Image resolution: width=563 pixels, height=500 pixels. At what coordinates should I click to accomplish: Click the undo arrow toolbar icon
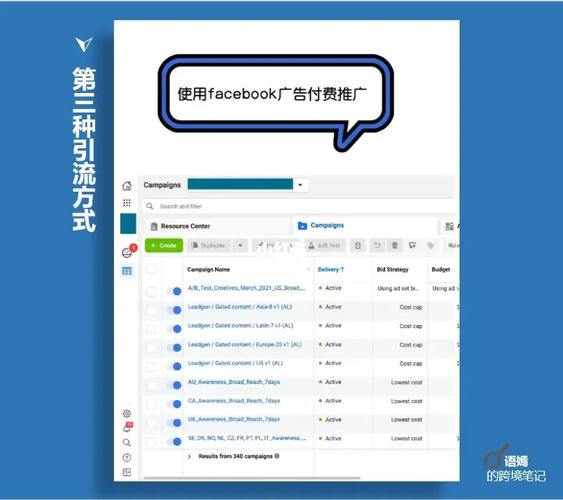click(x=377, y=246)
